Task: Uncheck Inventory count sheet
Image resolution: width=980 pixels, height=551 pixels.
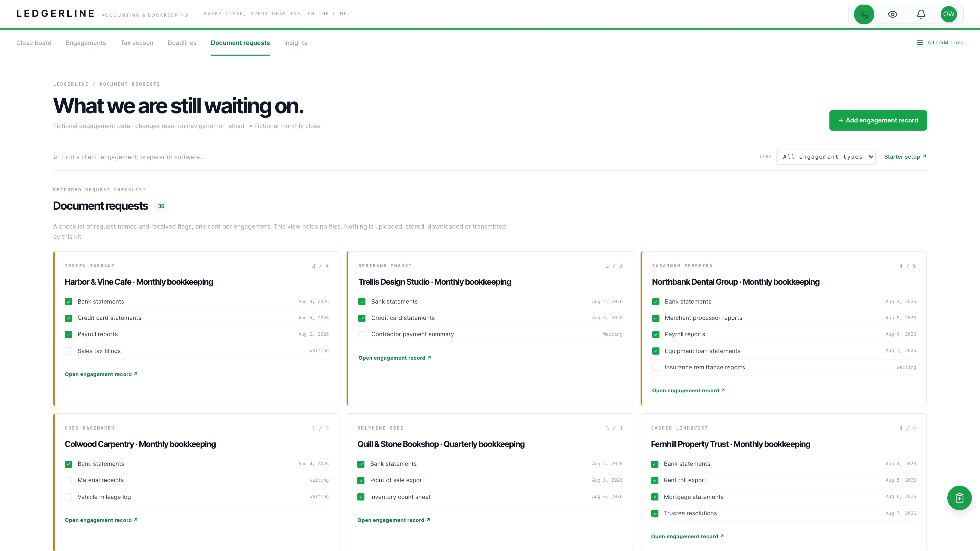Action: click(x=361, y=497)
